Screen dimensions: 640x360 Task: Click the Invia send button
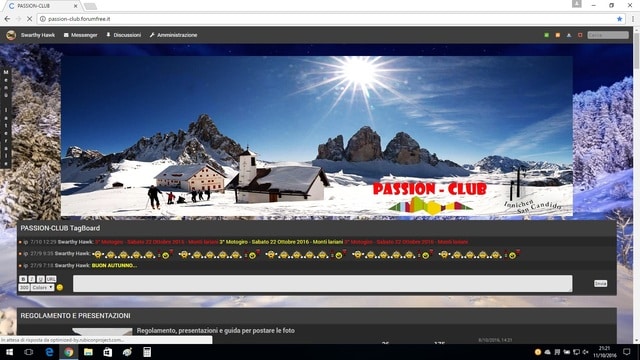pyautogui.click(x=600, y=283)
